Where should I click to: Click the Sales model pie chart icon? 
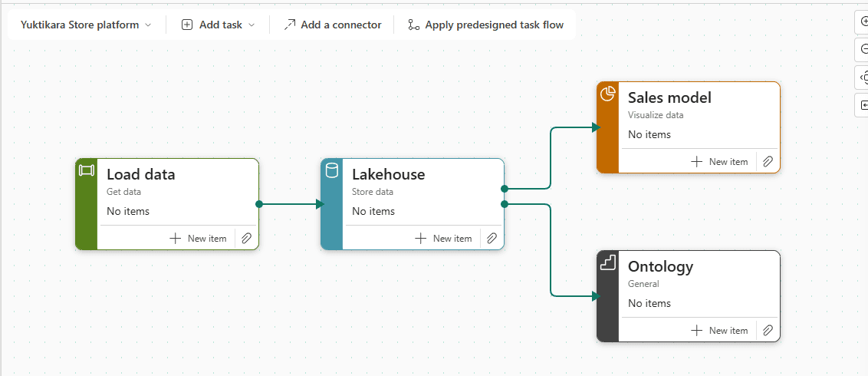(x=608, y=94)
